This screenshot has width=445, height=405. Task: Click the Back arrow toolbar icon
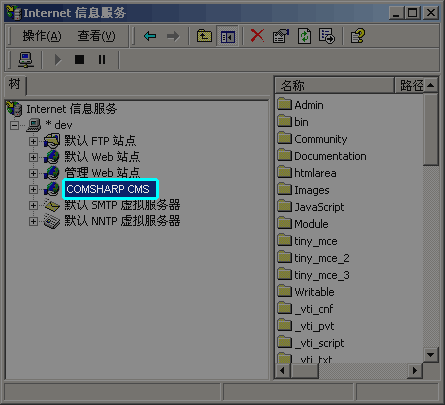pyautogui.click(x=150, y=36)
